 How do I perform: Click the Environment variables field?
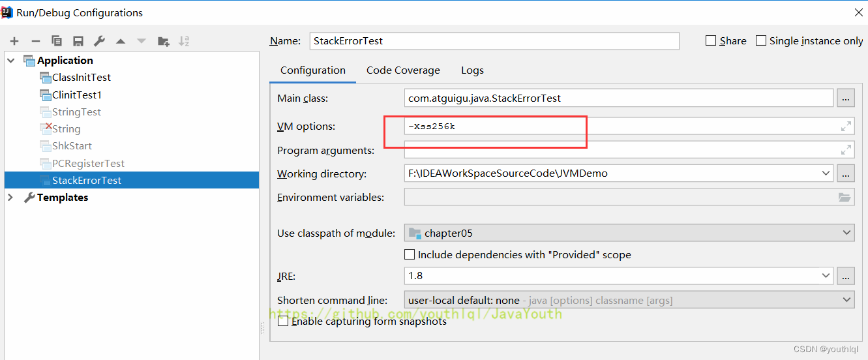coord(629,197)
